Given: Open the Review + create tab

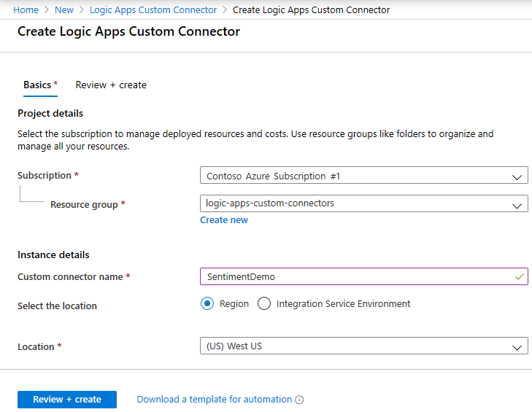Looking at the screenshot, I should click(x=111, y=85).
